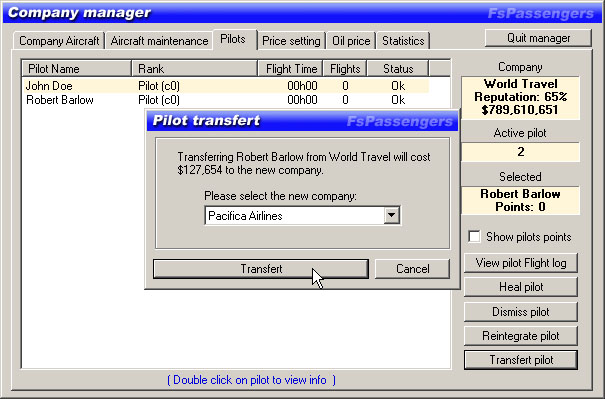Click the Company manager title bar
Viewport: 605px width, 399px height.
click(302, 13)
